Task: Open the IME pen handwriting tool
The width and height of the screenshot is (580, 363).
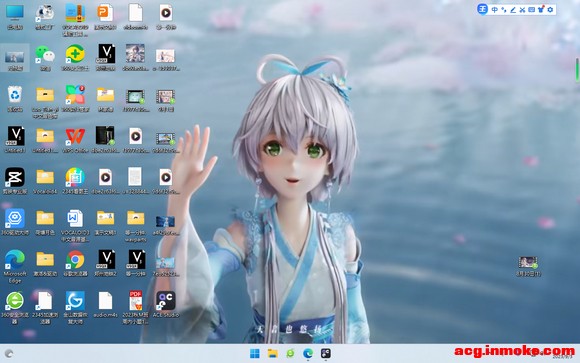Action: (513, 10)
